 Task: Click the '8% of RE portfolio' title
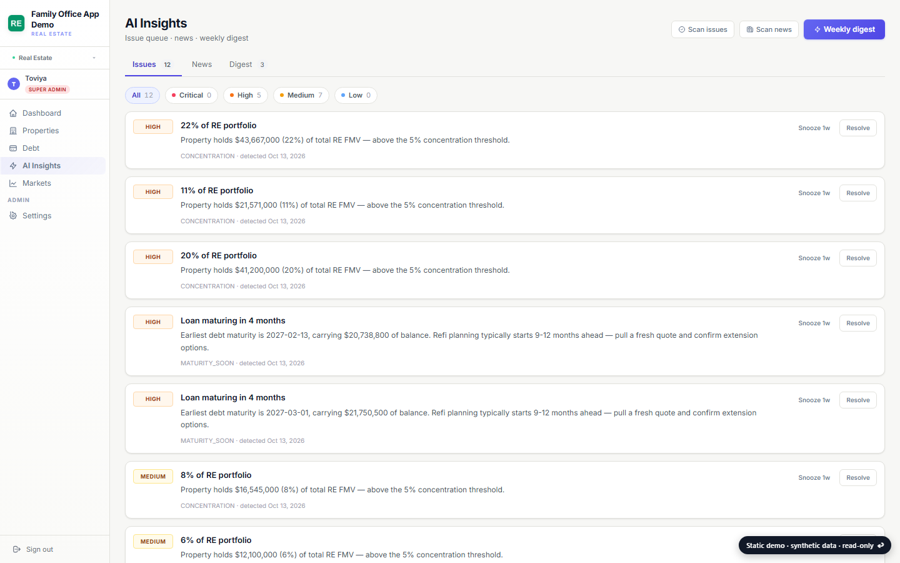(x=216, y=475)
